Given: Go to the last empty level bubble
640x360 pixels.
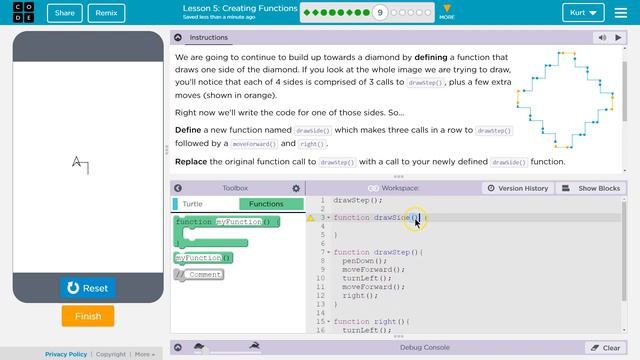Looking at the screenshot, I should (428, 13).
